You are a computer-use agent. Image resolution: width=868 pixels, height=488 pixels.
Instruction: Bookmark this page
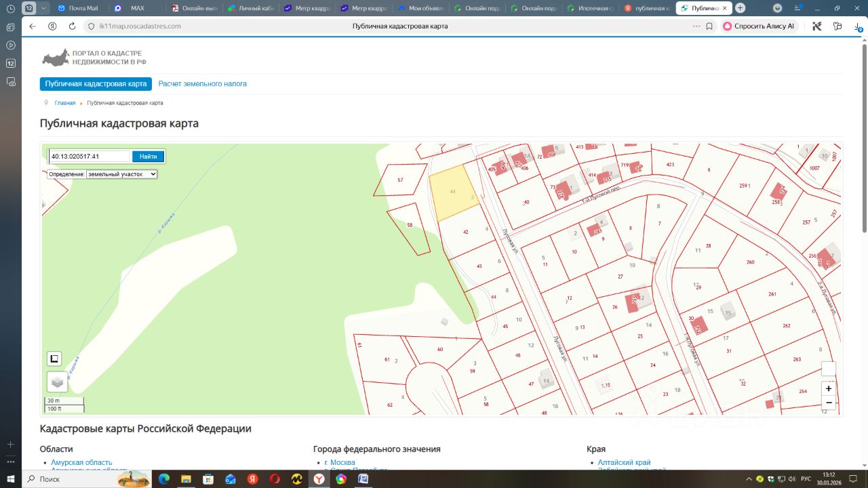pyautogui.click(x=709, y=26)
